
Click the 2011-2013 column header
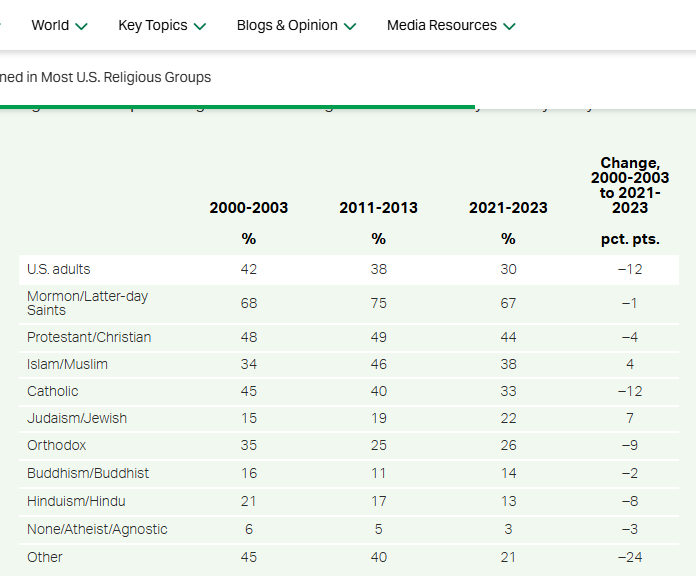(379, 208)
